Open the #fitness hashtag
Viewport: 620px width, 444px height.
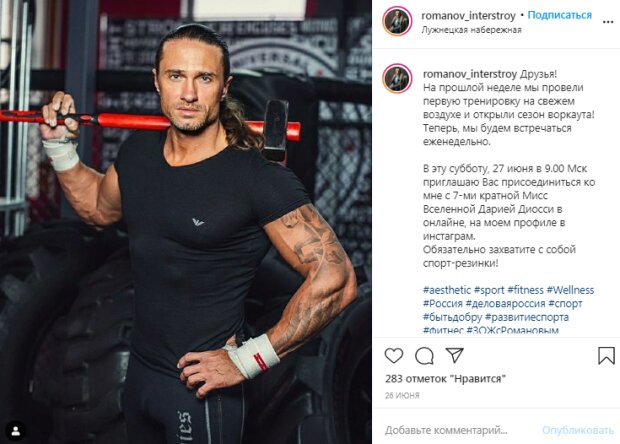click(x=525, y=290)
